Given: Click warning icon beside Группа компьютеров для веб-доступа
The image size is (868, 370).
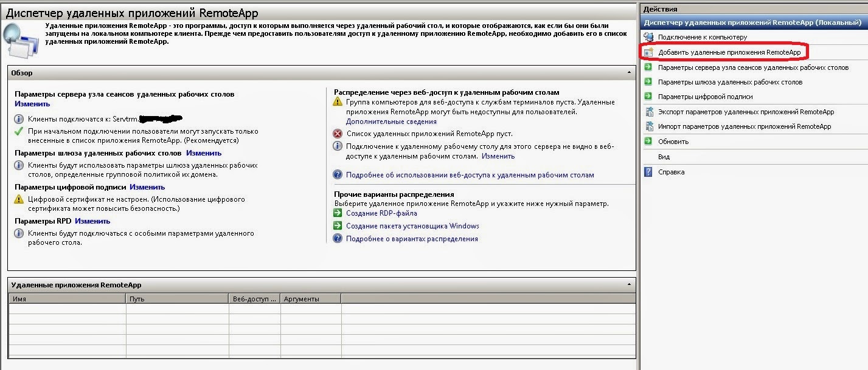Looking at the screenshot, I should point(338,102).
